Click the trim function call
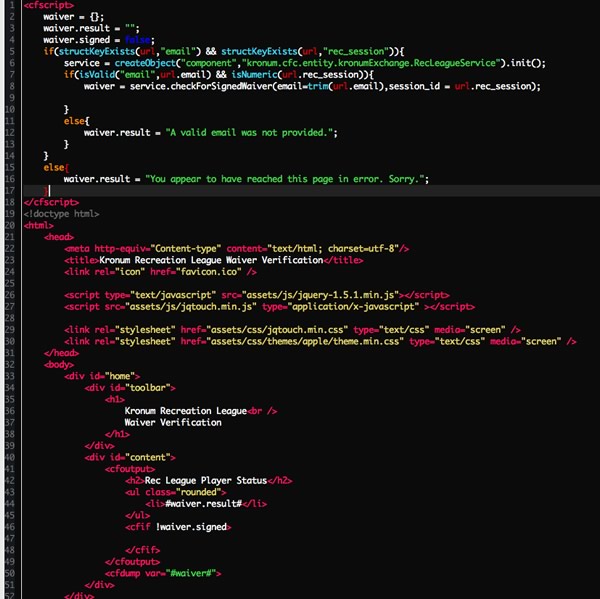 coord(318,86)
